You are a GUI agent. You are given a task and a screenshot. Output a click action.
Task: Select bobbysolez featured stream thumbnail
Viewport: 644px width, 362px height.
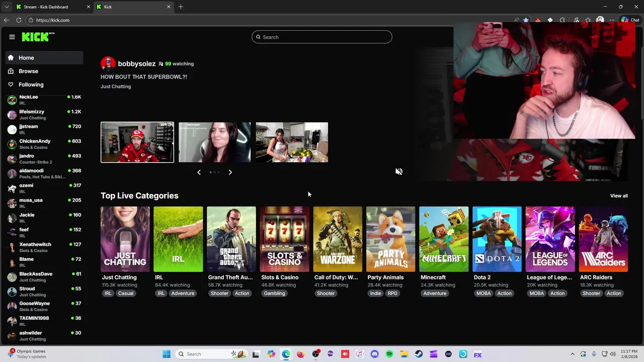137,142
